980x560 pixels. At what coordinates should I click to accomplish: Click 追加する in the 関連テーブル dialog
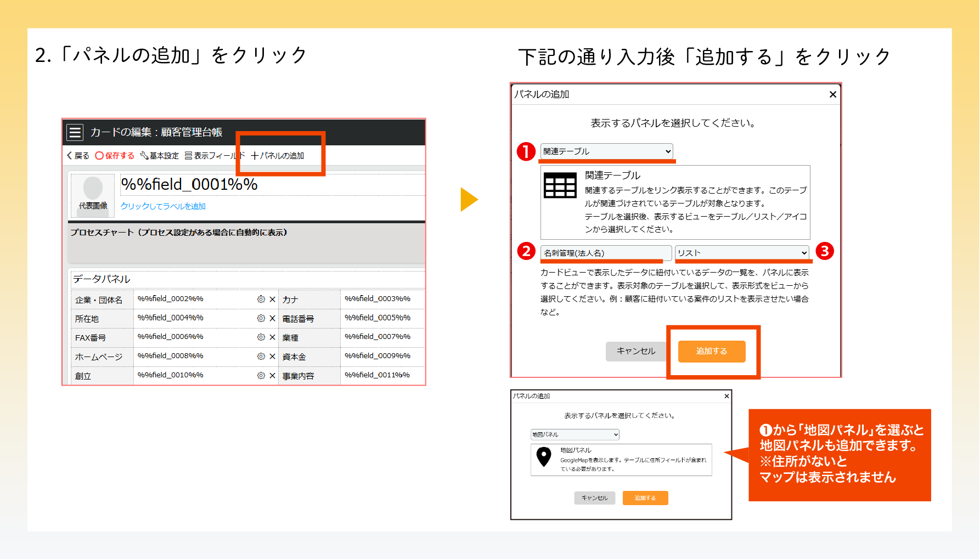point(711,351)
